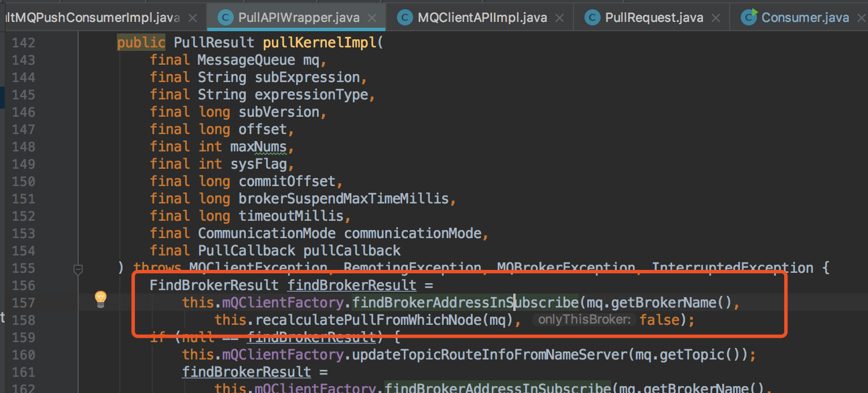Click the findBrokerAddressInSubscribe method call on line 157
Screen dimensions: 868x393
point(465,302)
